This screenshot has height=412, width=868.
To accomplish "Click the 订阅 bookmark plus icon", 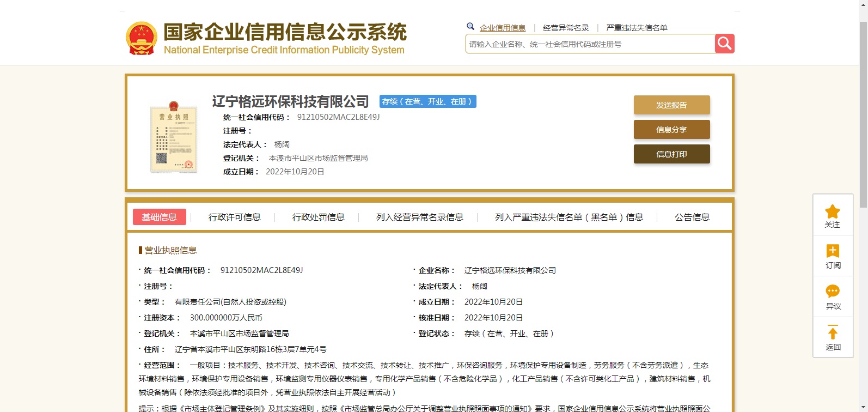I will tap(833, 251).
